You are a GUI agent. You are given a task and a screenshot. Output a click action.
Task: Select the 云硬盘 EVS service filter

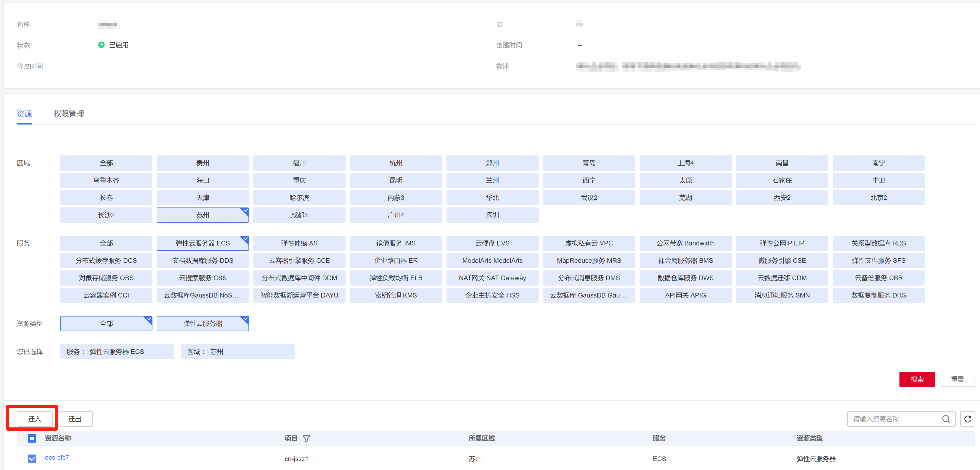[492, 243]
